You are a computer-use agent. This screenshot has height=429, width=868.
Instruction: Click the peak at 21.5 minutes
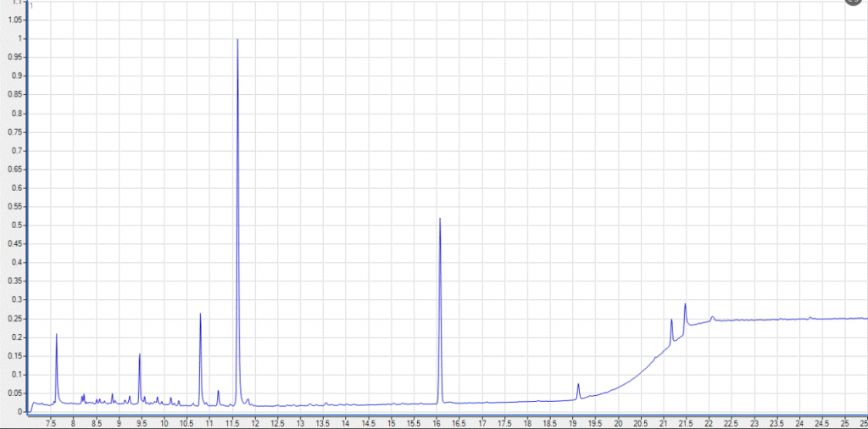coord(685,304)
